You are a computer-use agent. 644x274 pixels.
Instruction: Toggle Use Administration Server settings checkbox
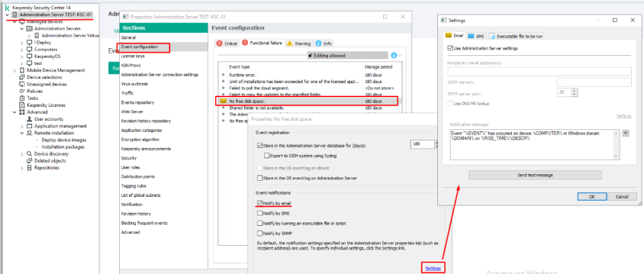click(451, 48)
